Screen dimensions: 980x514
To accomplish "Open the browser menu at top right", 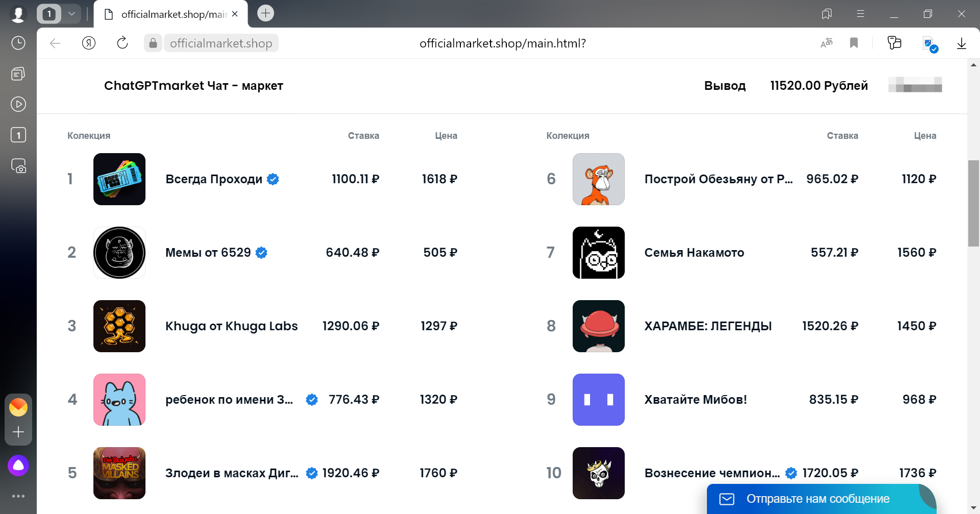I will click(x=861, y=14).
